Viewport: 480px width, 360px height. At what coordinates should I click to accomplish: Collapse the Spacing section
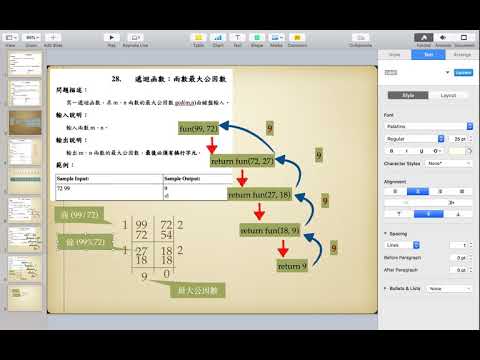pyautogui.click(x=386, y=234)
